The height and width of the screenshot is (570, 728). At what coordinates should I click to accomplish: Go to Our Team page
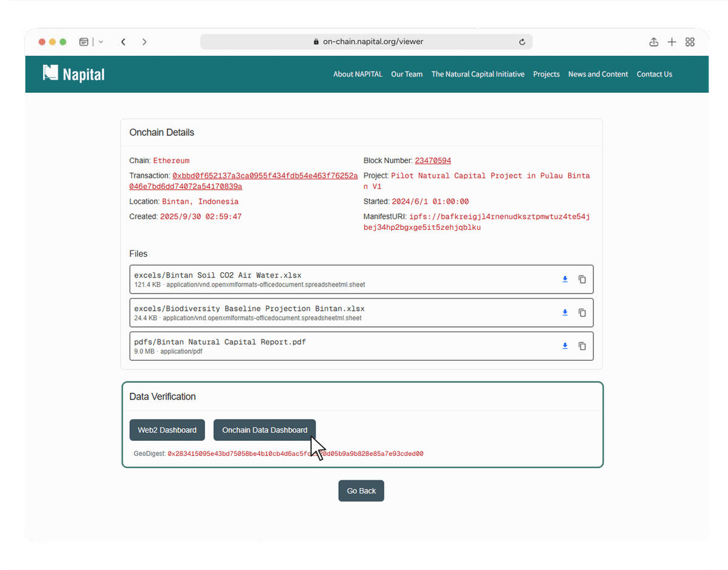coord(407,74)
